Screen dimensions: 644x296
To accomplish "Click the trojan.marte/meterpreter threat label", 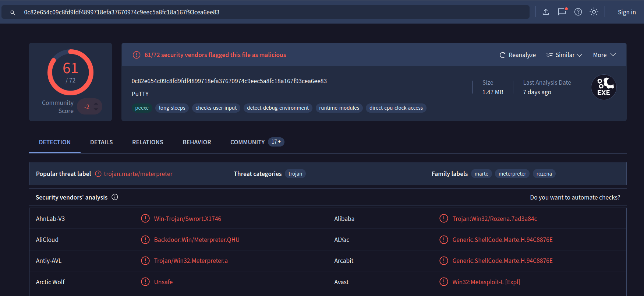I will click(x=138, y=174).
